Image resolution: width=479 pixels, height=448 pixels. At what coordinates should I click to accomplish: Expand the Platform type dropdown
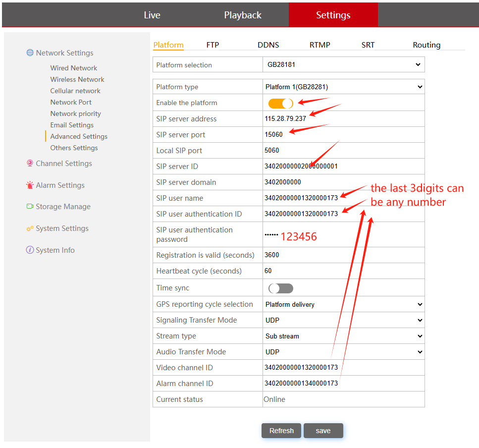click(x=343, y=87)
